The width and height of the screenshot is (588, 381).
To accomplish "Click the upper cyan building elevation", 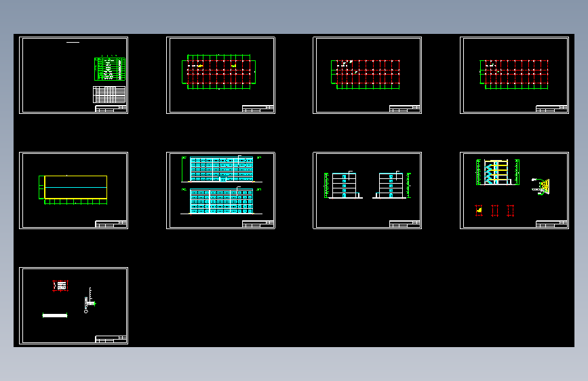I will tap(221, 169).
